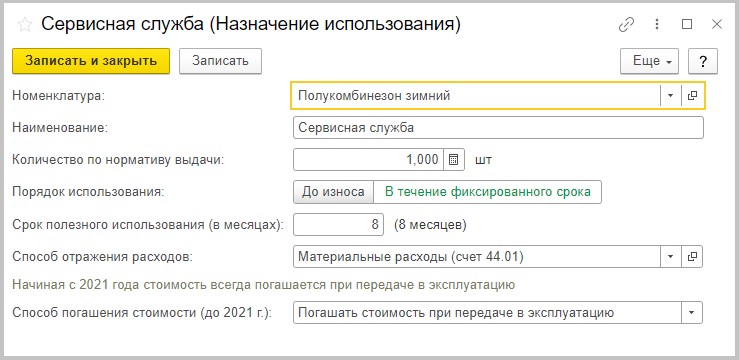Select В течение фиксированного срока option
739x360 pixels.
click(x=487, y=192)
